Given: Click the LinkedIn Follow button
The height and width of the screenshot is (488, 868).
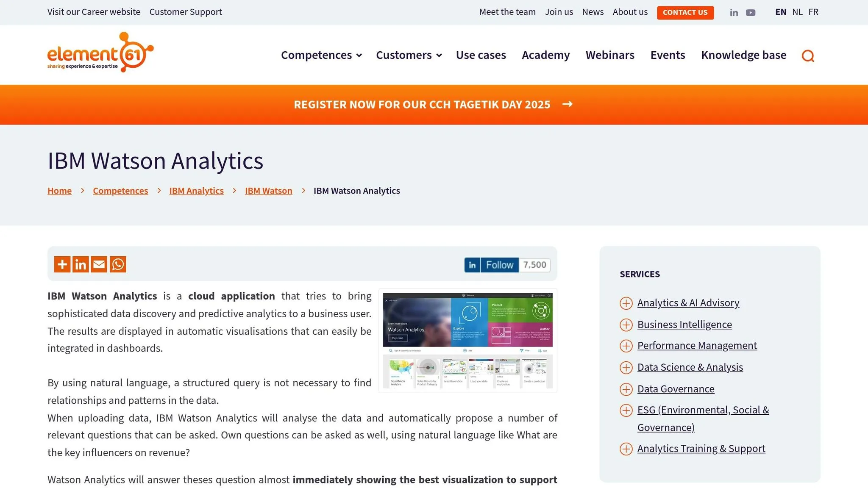Looking at the screenshot, I should [492, 265].
